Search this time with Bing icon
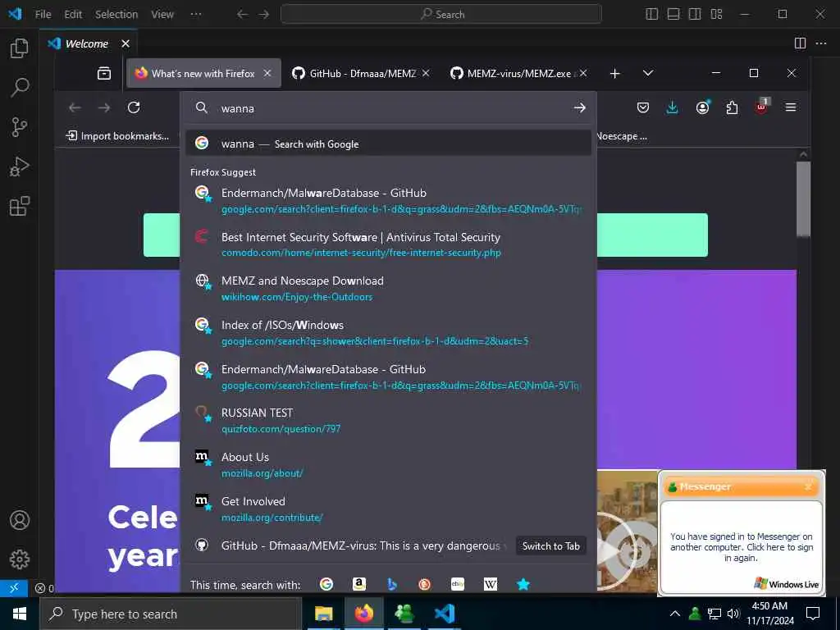The height and width of the screenshot is (630, 840). 392,584
